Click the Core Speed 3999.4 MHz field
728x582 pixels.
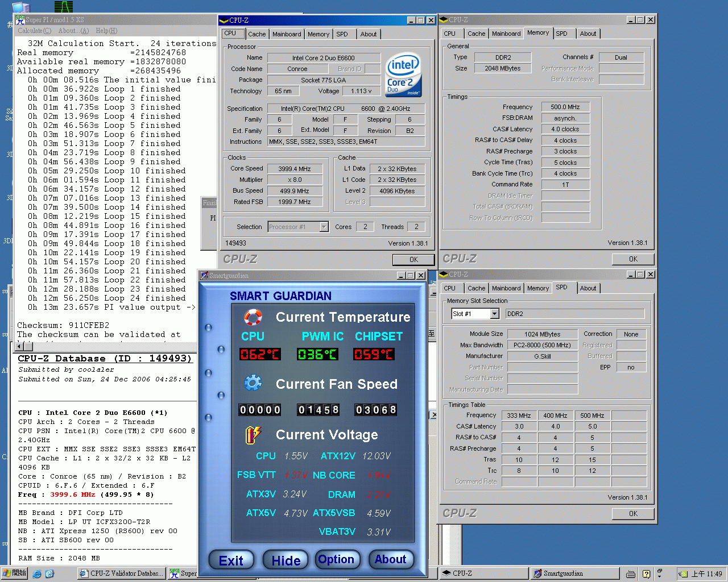[x=295, y=169]
